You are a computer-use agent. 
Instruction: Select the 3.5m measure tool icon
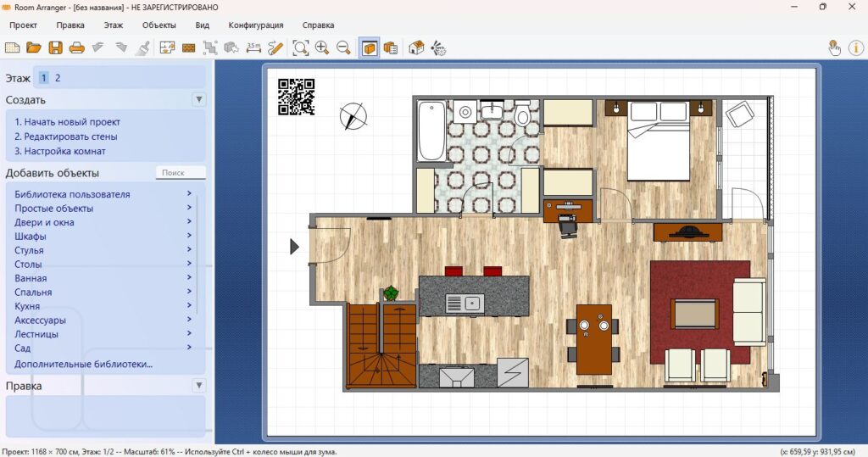(x=253, y=48)
